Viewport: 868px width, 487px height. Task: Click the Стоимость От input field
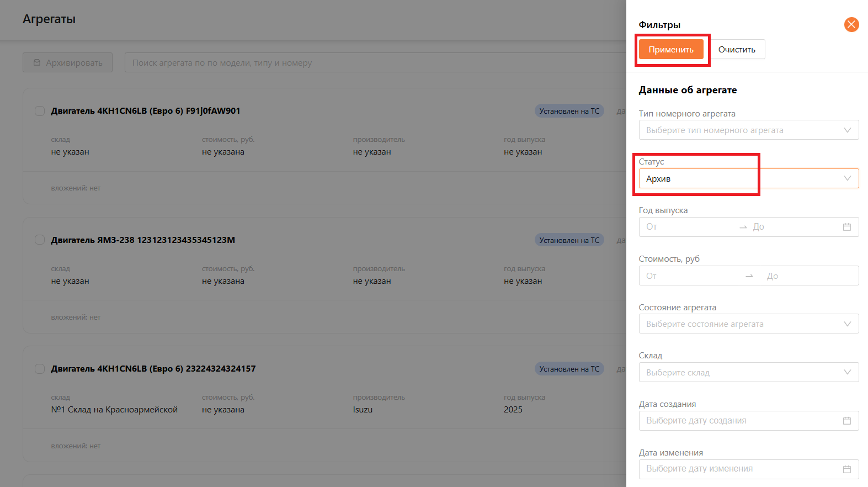pos(690,276)
